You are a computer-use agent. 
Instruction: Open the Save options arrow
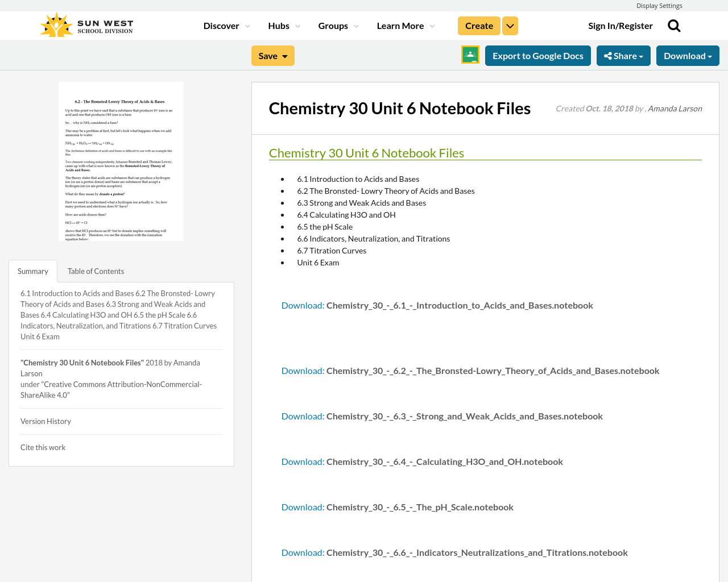point(284,55)
